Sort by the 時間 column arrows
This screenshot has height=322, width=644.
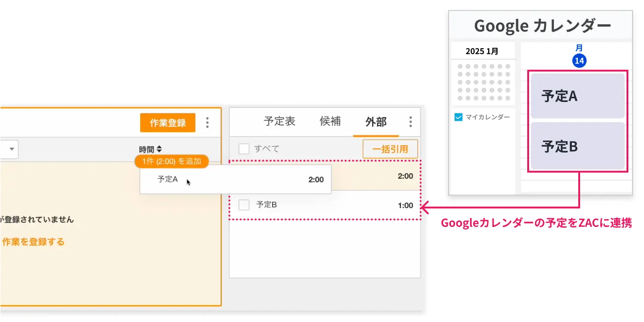pyautogui.click(x=159, y=149)
